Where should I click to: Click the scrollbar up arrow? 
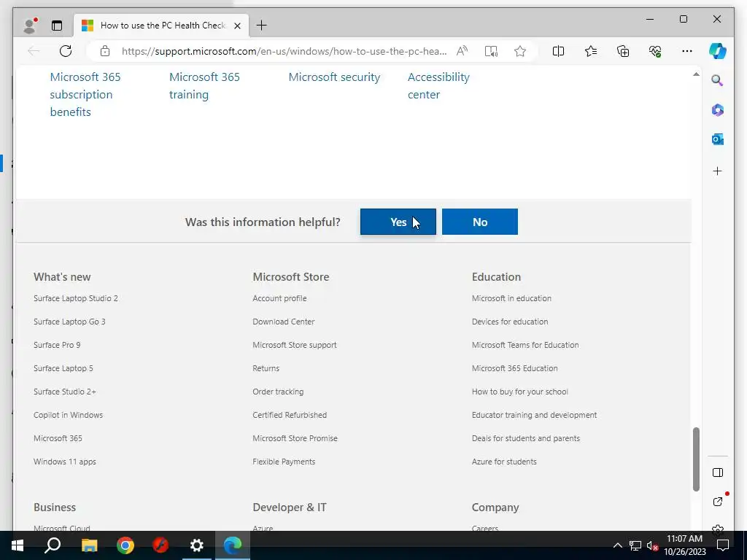pyautogui.click(x=696, y=74)
